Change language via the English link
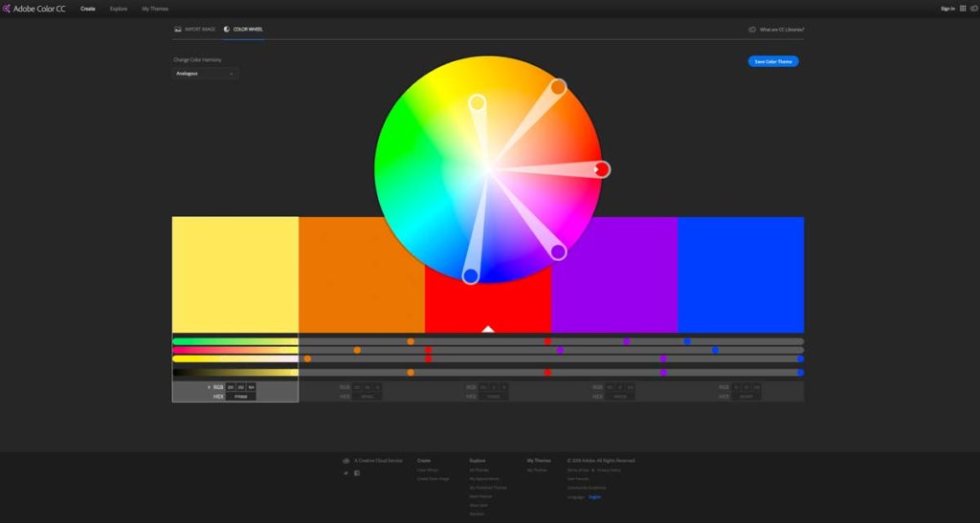 [x=594, y=497]
